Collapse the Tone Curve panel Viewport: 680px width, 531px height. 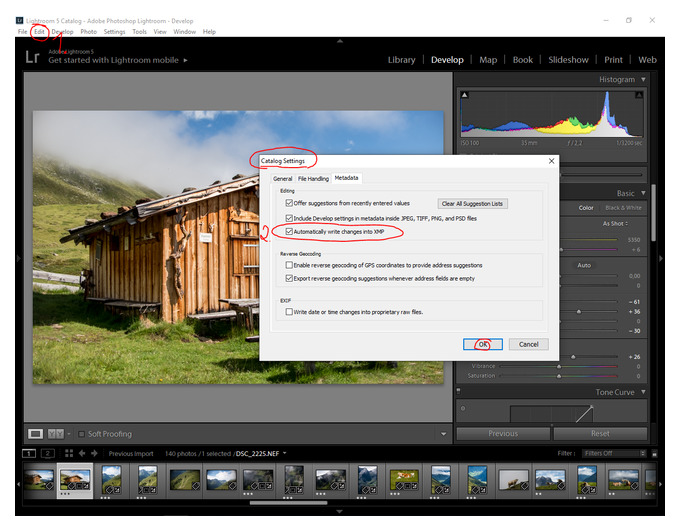pyautogui.click(x=643, y=392)
